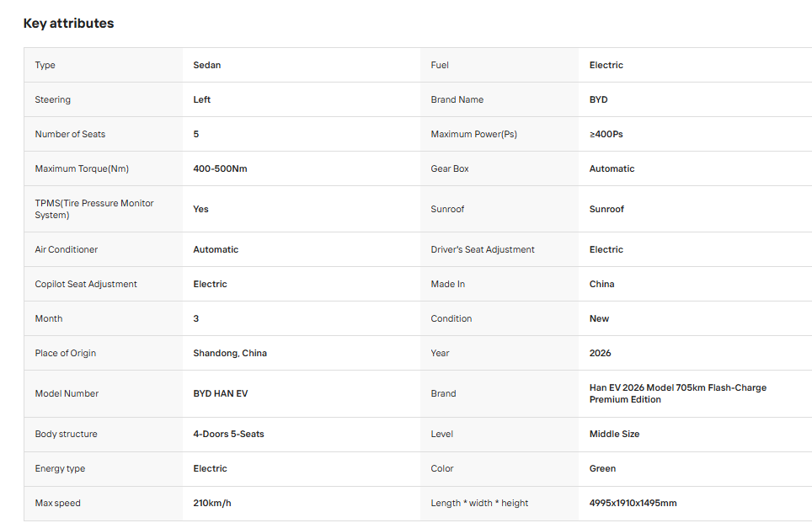Click the 400-500Nm torque value
Screen dimensions: 812x523
(x=220, y=168)
